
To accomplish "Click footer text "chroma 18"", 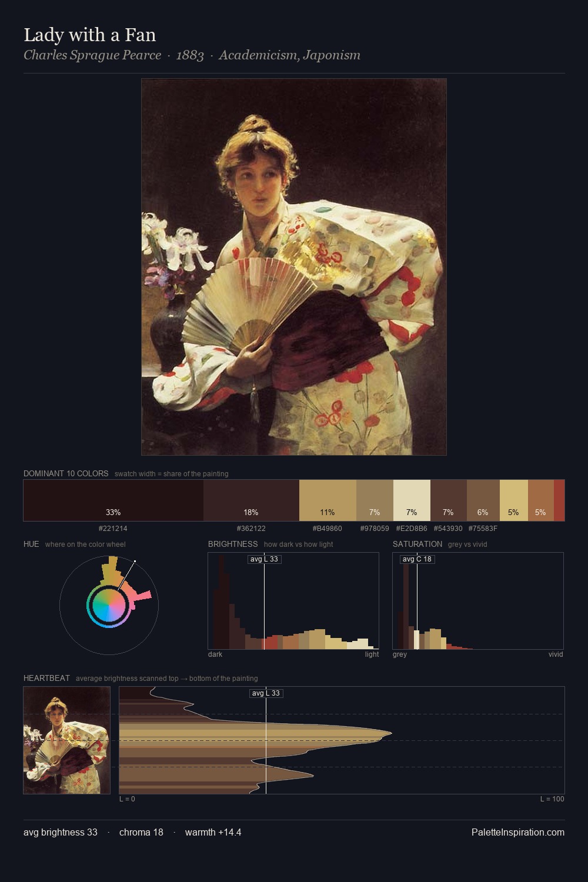I will pos(141,832).
